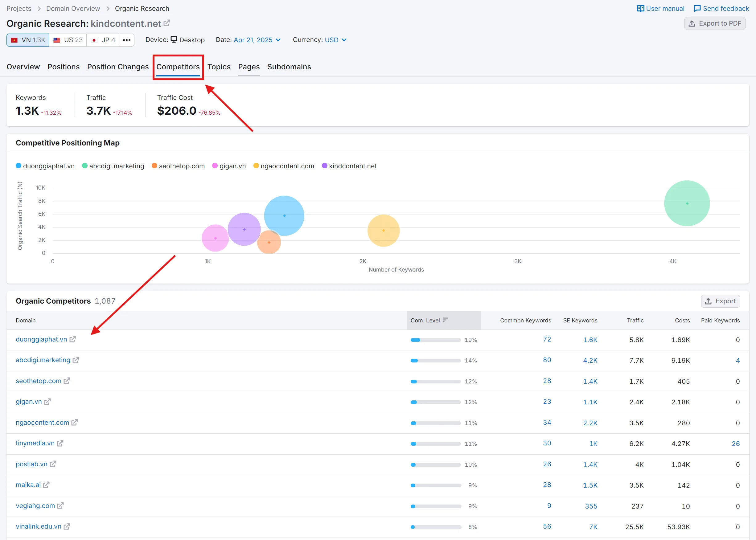Viewport: 756px width, 540px height.
Task: Switch to the Position Changes tab
Action: [x=118, y=67]
